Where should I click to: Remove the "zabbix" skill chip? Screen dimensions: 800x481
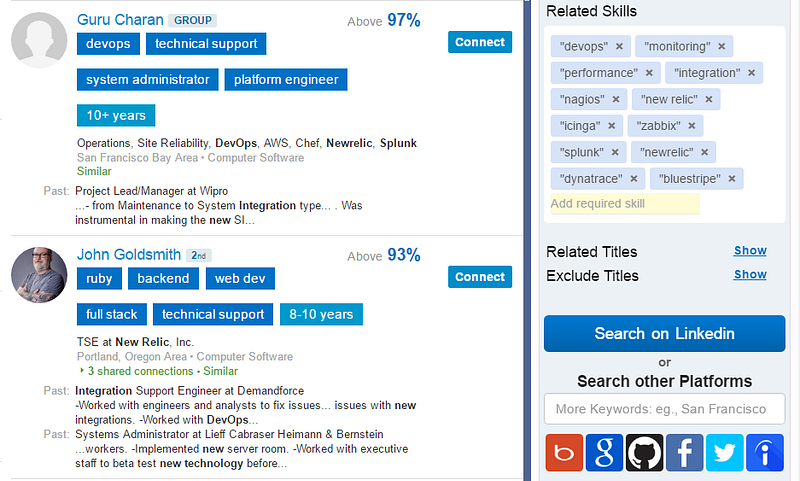[x=691, y=126]
